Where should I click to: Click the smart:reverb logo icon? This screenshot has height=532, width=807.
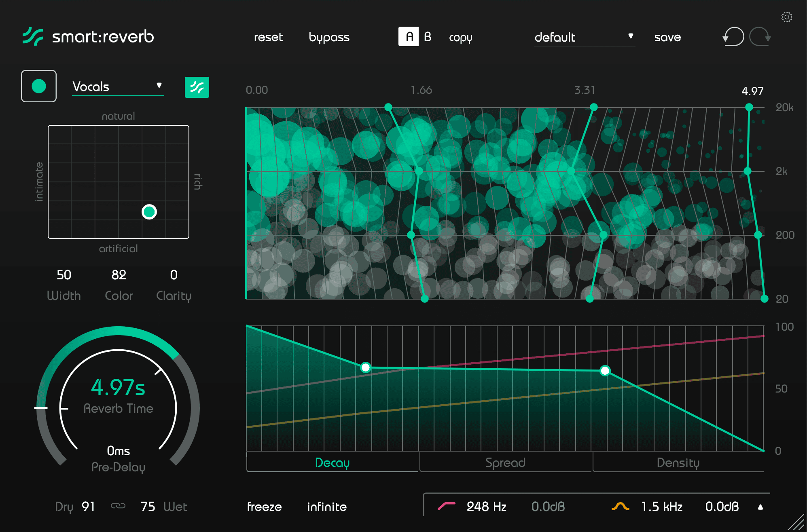point(33,36)
